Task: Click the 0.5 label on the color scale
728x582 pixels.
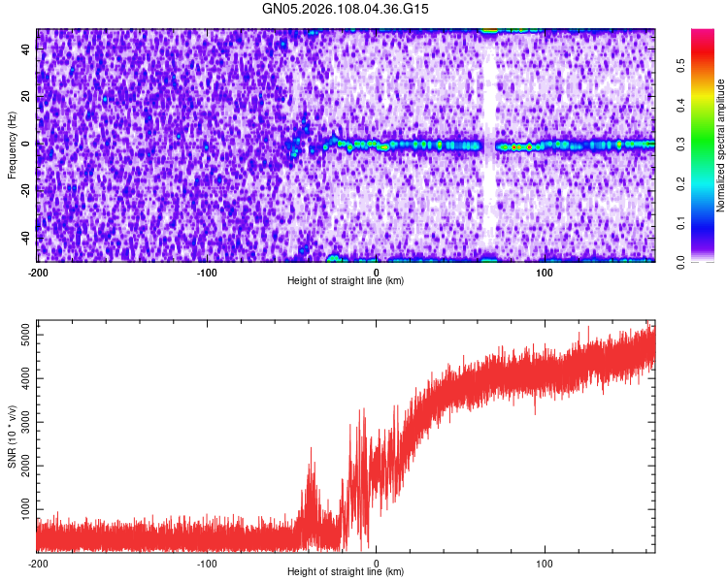Action: (680, 65)
